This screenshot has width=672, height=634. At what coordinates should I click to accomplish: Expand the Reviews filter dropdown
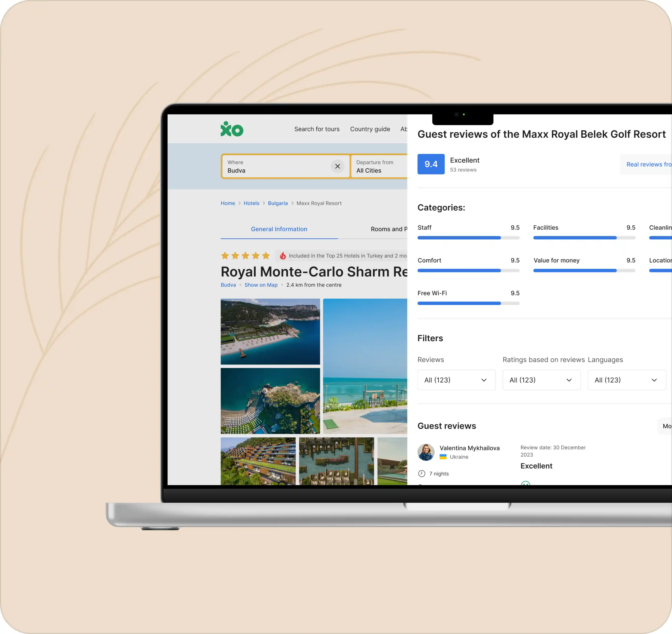click(x=456, y=380)
